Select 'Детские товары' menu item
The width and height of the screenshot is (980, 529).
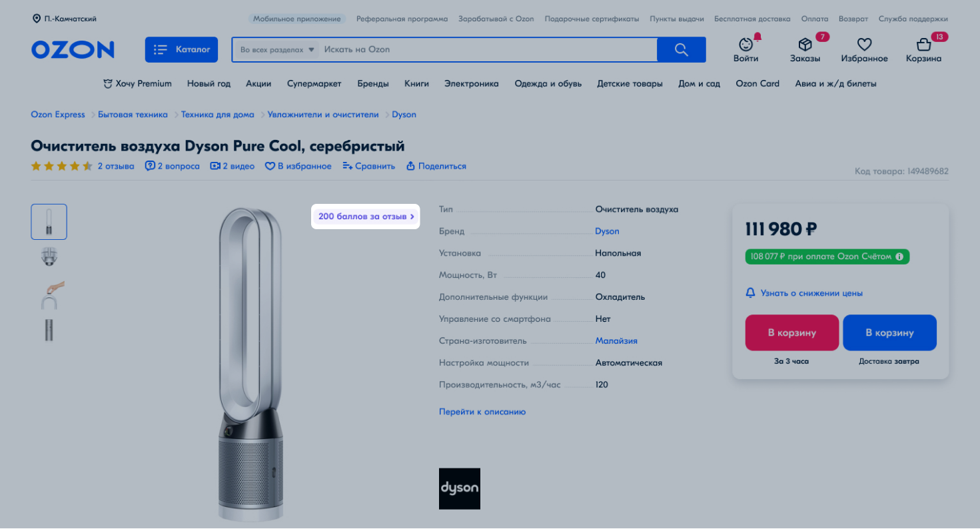tap(630, 84)
